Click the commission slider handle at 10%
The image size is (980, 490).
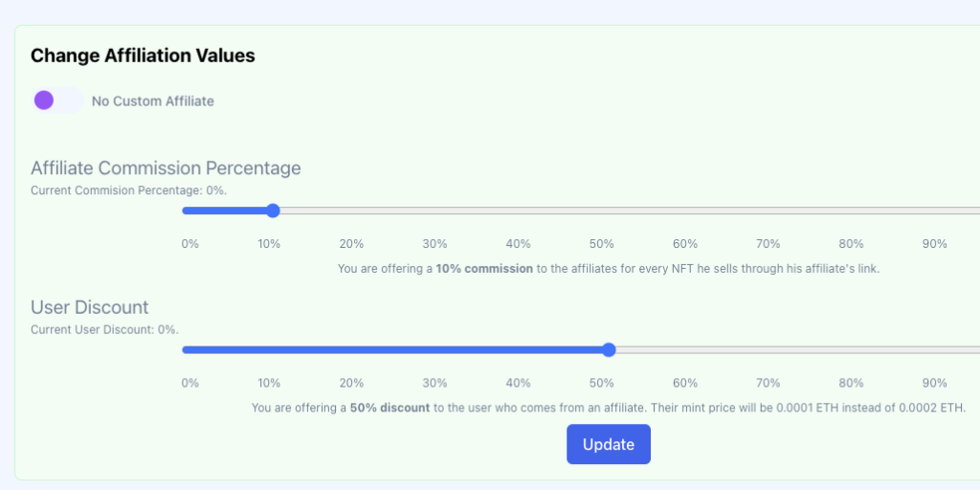(273, 211)
